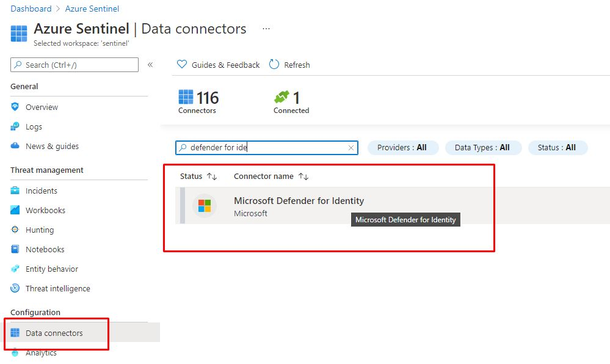Open Guides & Feedback

219,65
